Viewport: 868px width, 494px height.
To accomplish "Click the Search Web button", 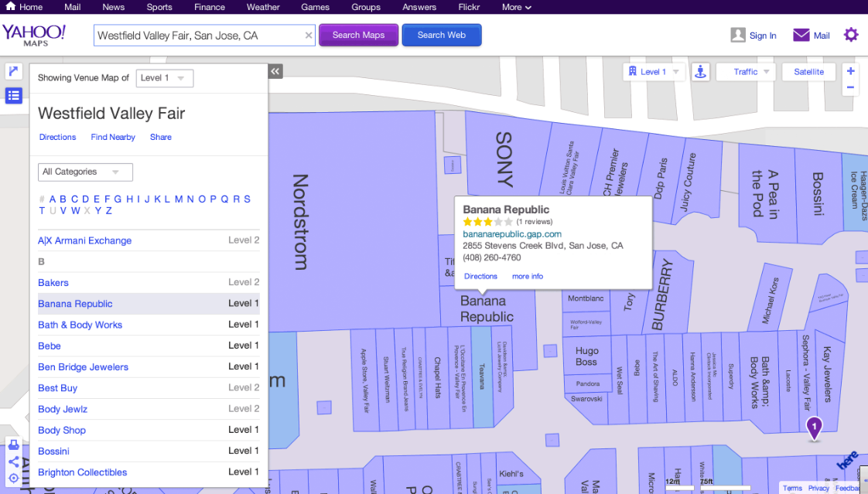I will tap(441, 35).
